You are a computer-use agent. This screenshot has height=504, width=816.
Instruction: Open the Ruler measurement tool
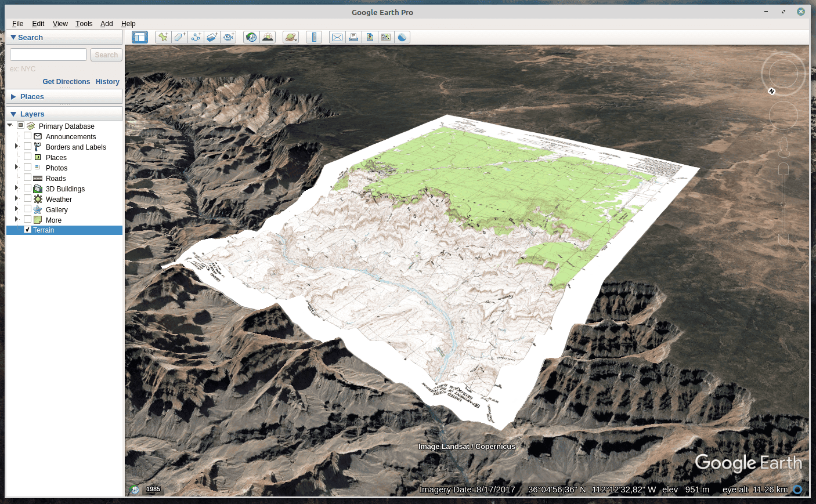314,37
